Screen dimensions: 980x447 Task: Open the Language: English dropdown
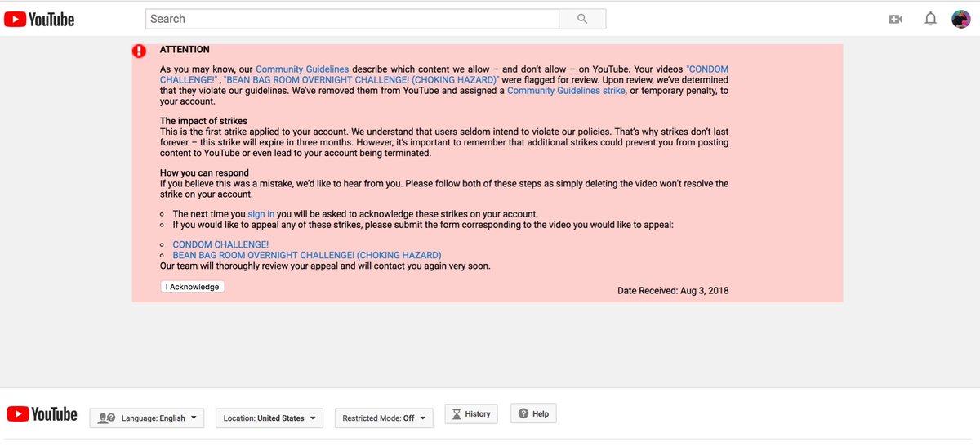coord(147,418)
